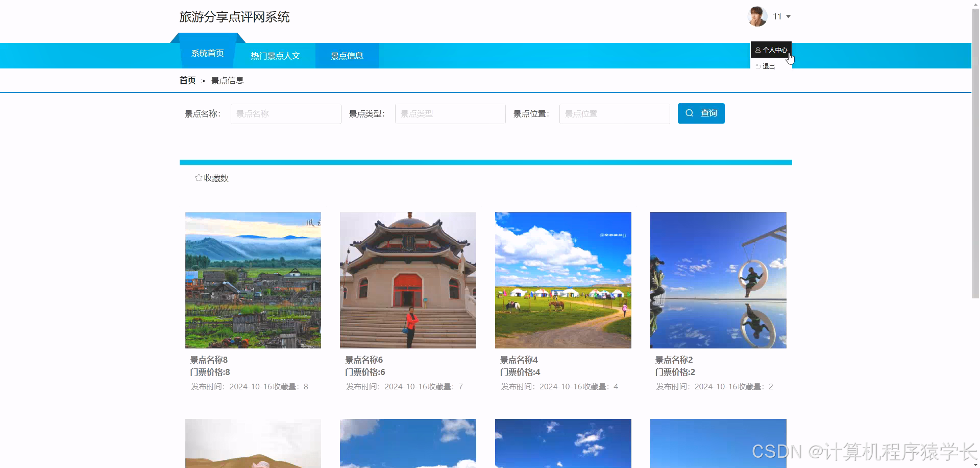
Task: Click the scrollbar up arrow at top right
Action: coord(975,4)
